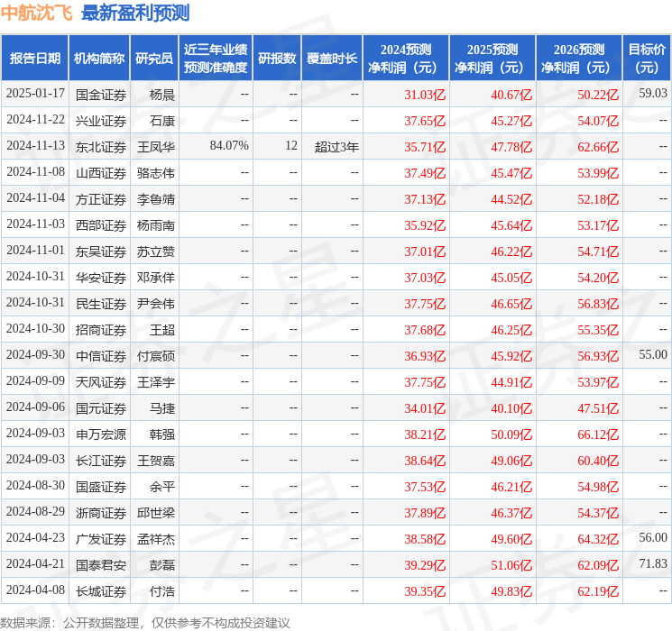Image resolution: width=672 pixels, height=631 pixels.
Task: Click the 2025预测净利润 column header
Action: (x=492, y=59)
